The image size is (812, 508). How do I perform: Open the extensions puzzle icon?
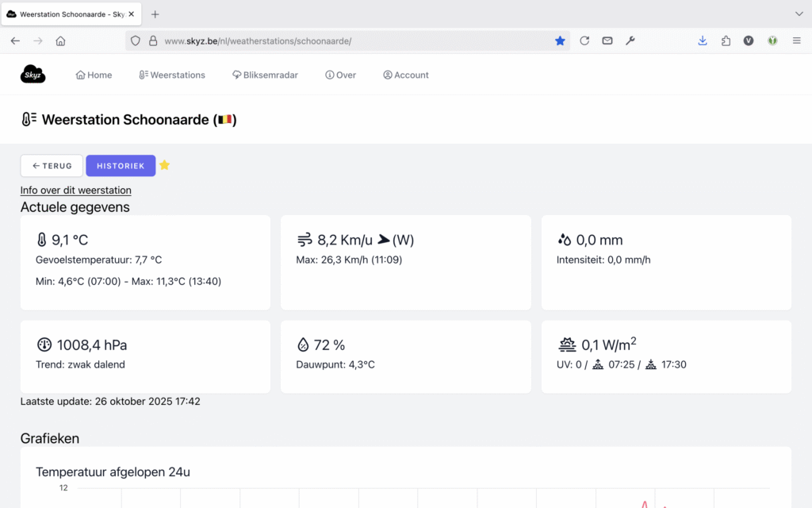tap(726, 40)
